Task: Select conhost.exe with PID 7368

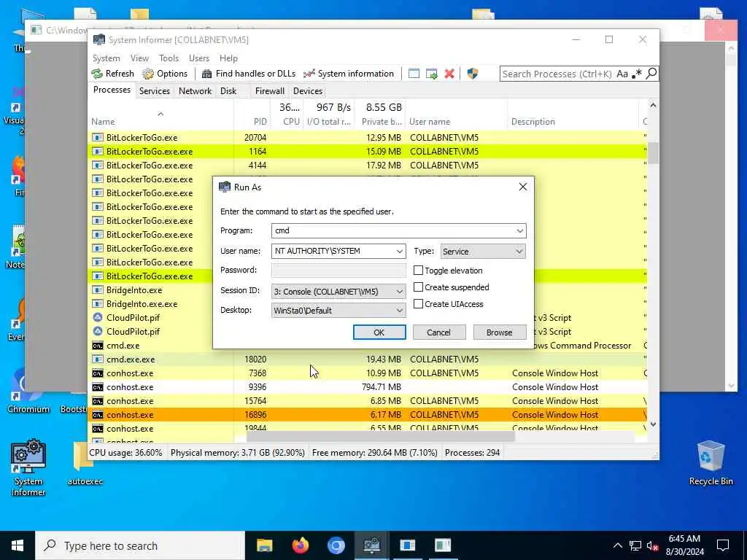Action: 368,373
